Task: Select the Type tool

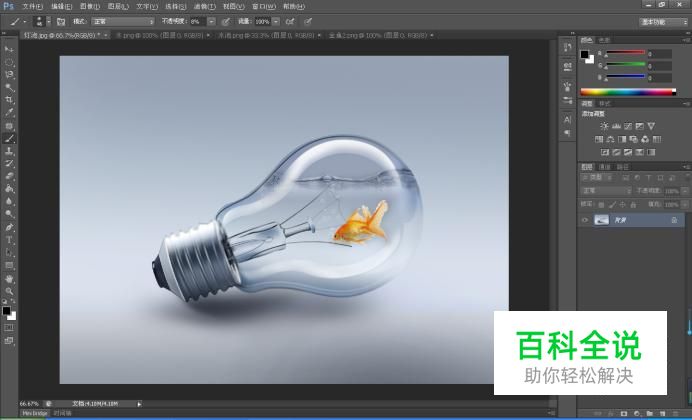Action: click(x=9, y=240)
